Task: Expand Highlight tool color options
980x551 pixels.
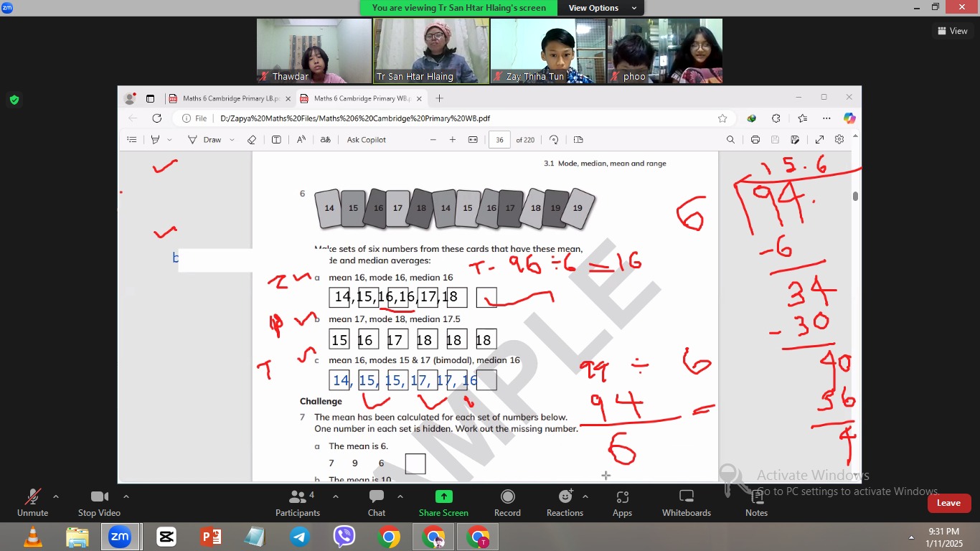Action: (170, 140)
